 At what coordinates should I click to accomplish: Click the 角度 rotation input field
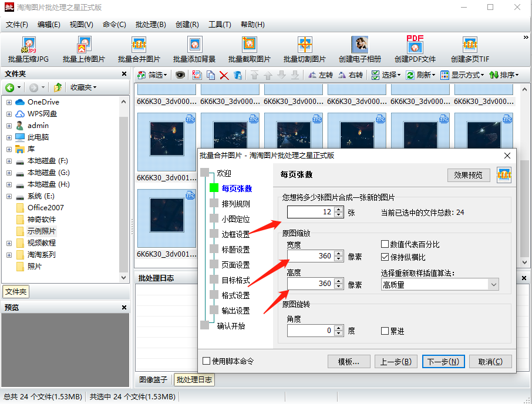(311, 331)
